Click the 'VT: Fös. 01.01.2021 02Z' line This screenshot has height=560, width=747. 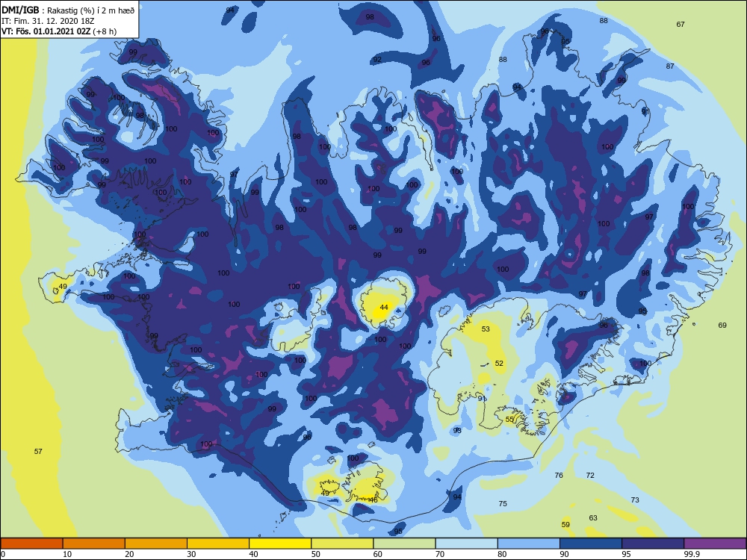(46, 31)
